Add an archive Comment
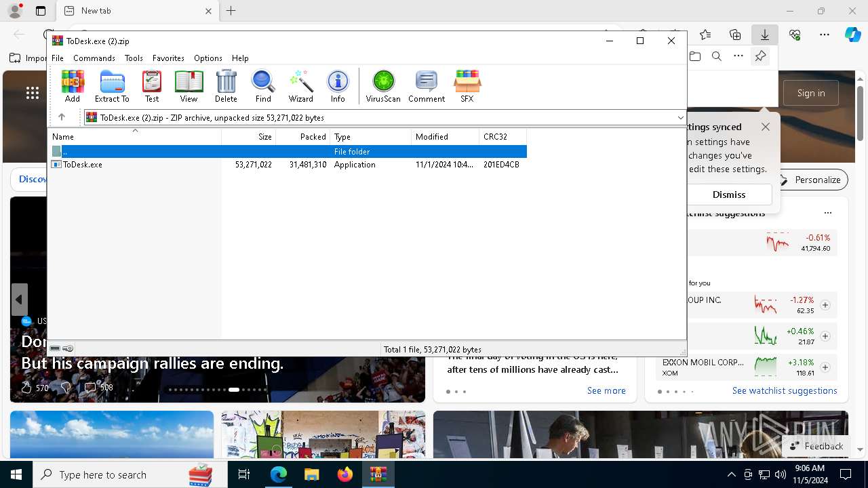 pos(427,86)
